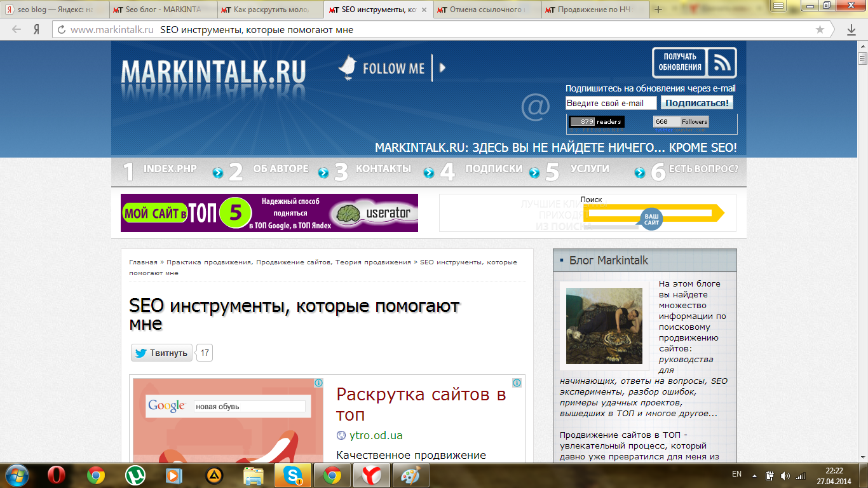The image size is (868, 488).
Task: Visit the ytro.od.ua ad link
Action: pyautogui.click(x=376, y=435)
